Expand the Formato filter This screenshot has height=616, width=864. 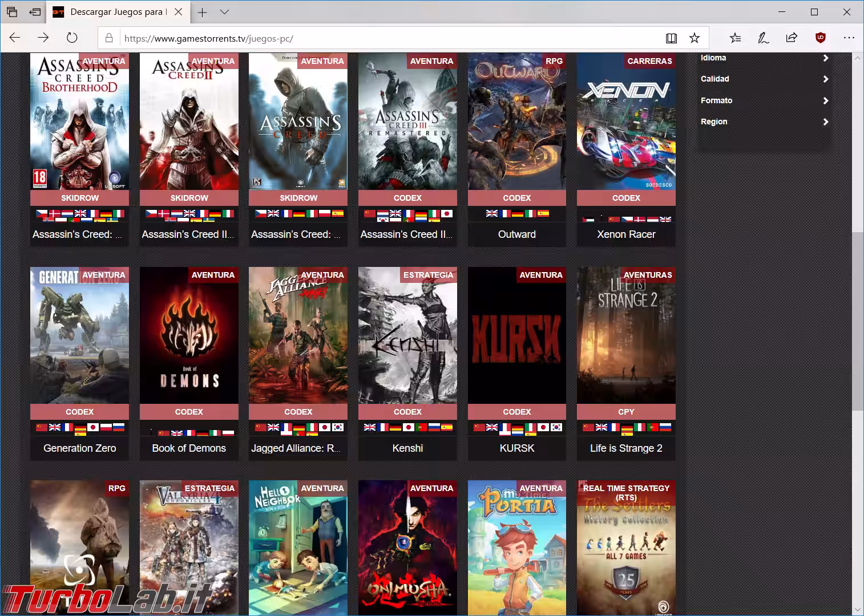pos(764,100)
